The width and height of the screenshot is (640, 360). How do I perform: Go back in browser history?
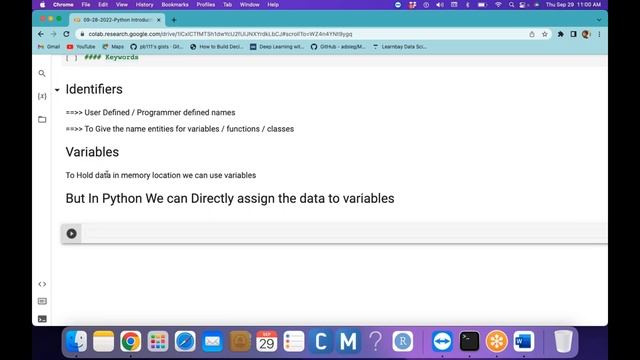pos(41,34)
